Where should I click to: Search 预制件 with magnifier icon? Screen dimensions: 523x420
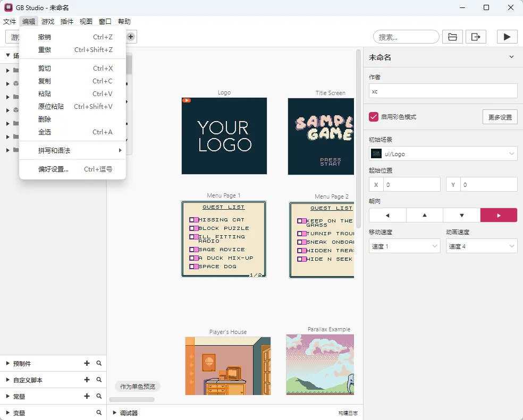click(99, 363)
